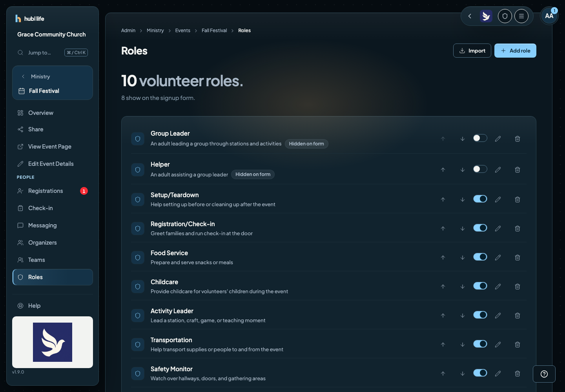The image size is (565, 392).
Task: Click Fall Festival breadcrumb link
Action: (x=214, y=31)
